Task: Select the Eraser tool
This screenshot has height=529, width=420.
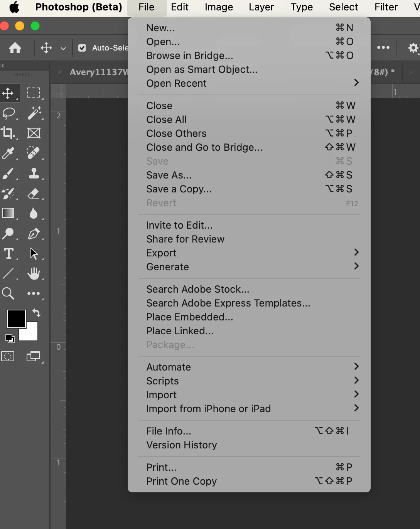Action: (x=34, y=194)
